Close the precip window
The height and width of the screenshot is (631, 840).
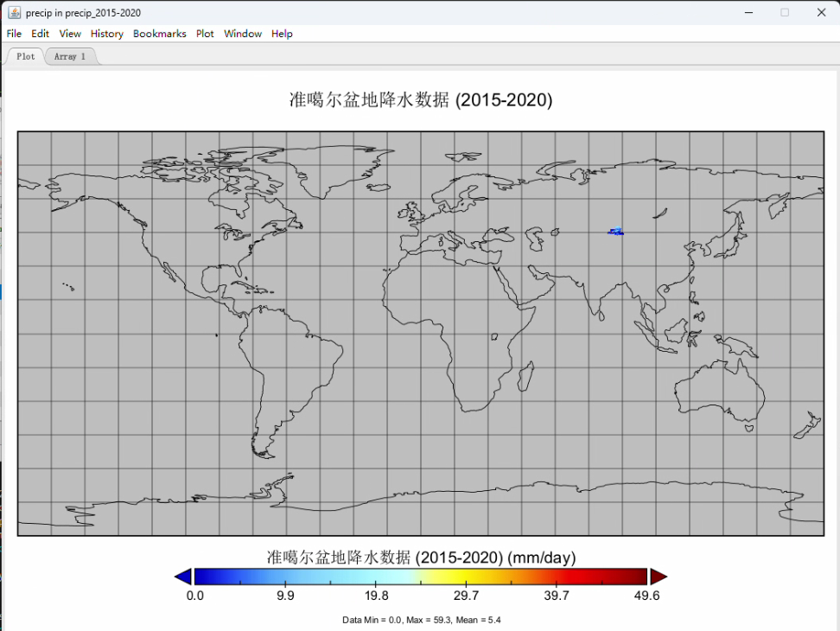coord(821,12)
